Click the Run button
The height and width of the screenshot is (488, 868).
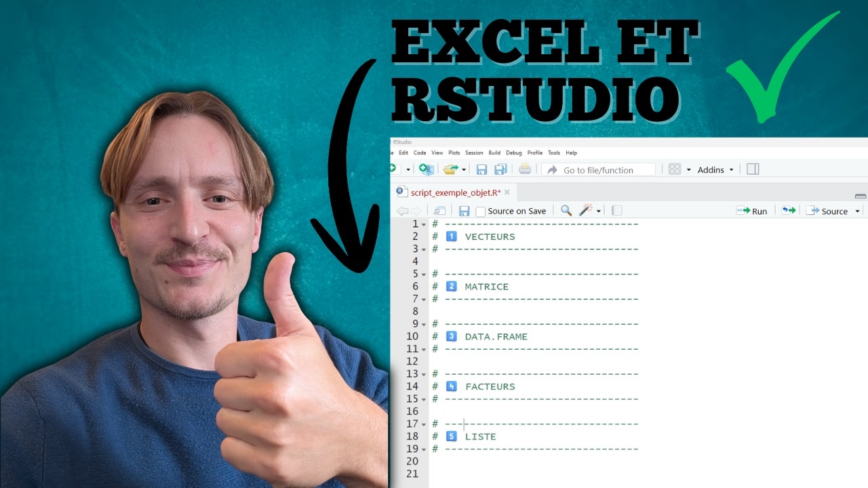point(751,211)
